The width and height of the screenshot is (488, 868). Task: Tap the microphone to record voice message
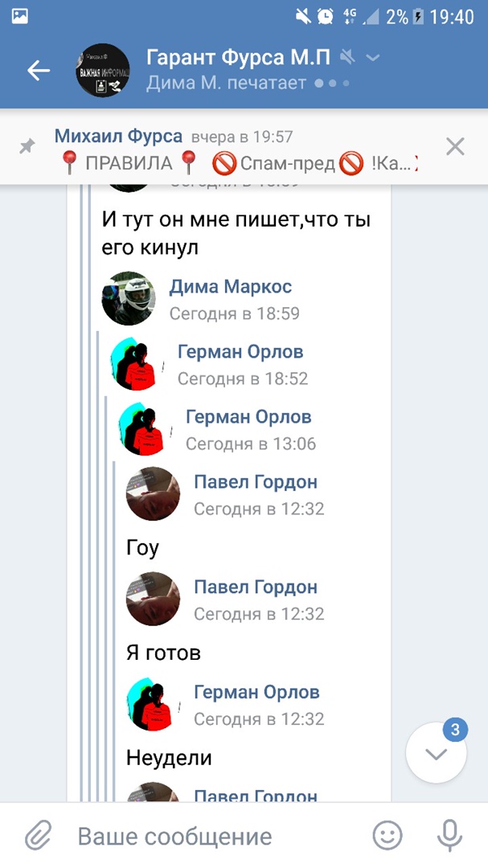(449, 835)
